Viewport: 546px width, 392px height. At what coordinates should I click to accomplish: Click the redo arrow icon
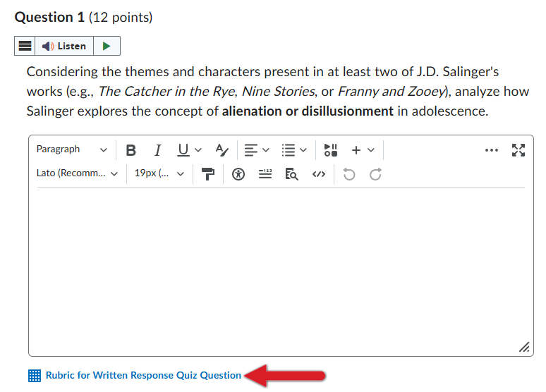click(x=375, y=174)
